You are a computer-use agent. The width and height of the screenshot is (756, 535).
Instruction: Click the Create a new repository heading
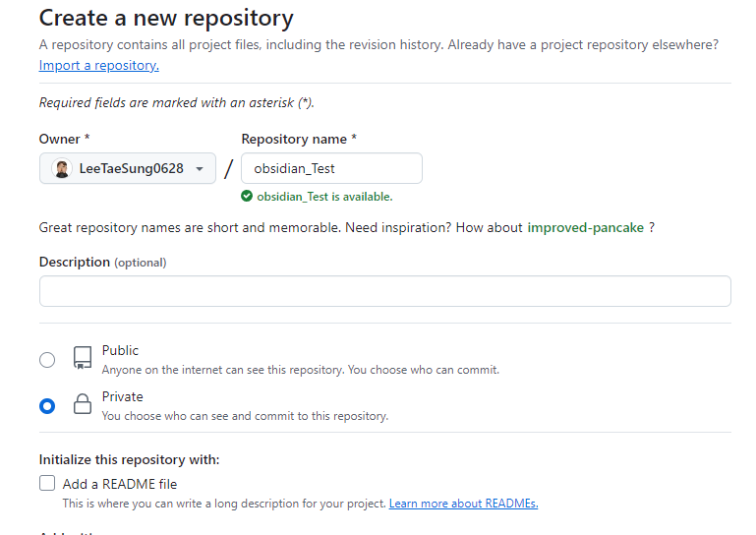coord(166,19)
